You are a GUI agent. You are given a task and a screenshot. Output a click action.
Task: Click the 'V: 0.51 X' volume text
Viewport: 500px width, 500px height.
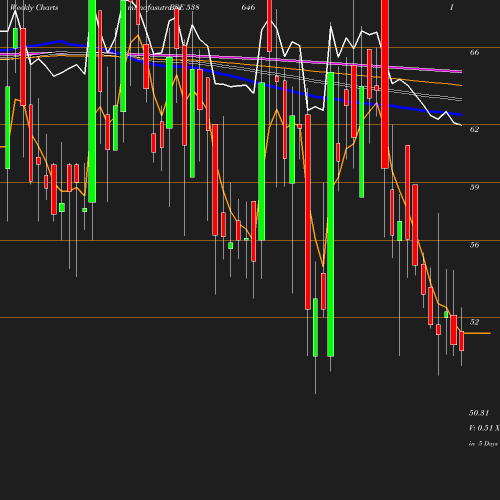(484, 428)
